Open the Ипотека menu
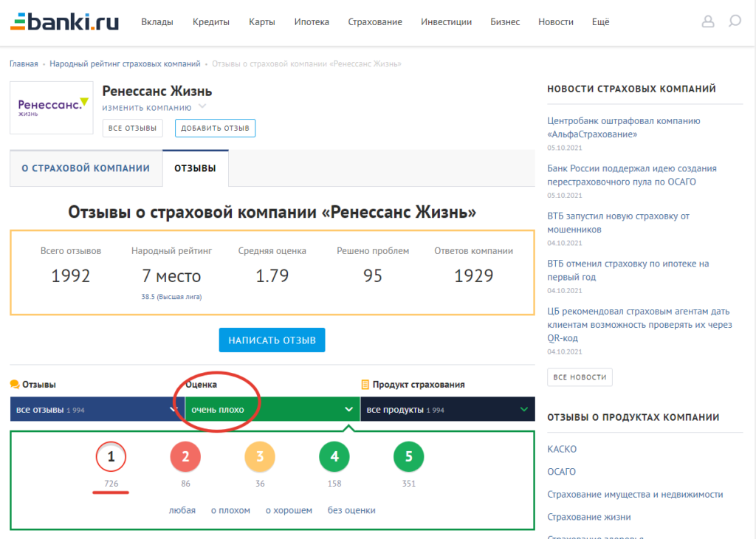The image size is (756, 539). 312,22
